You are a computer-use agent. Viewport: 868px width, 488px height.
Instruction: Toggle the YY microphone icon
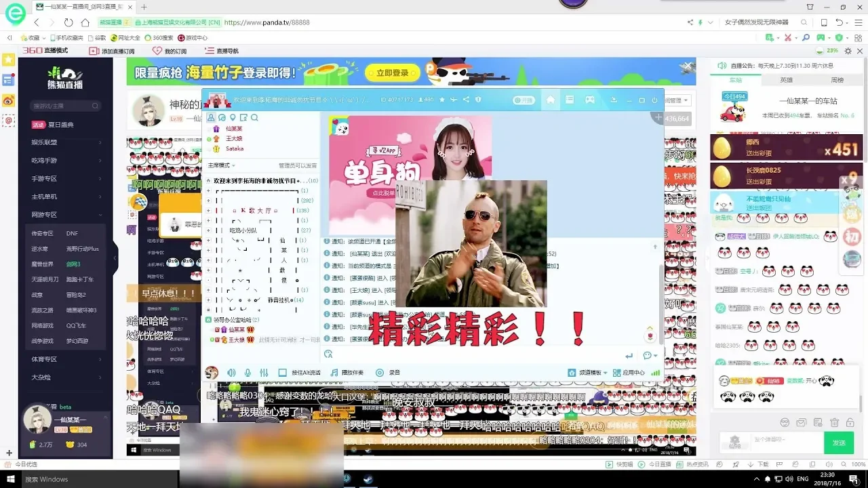(x=248, y=373)
